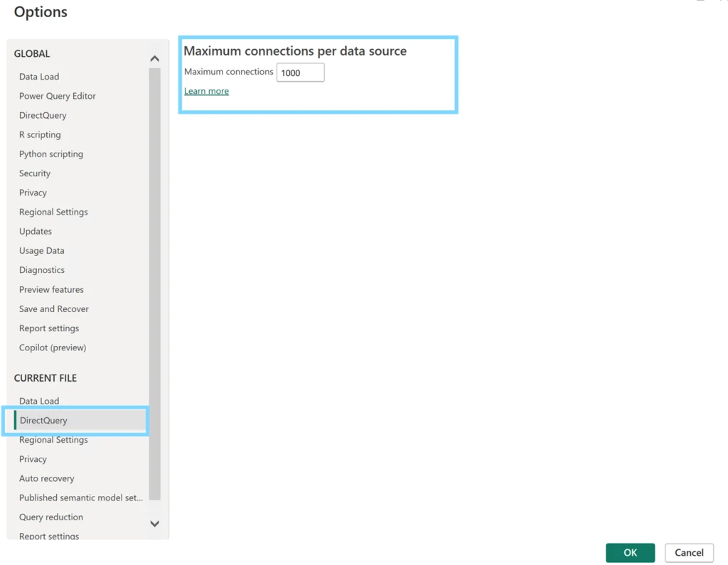Open Query reduction settings
Screen dimensions: 728x565
(50, 517)
